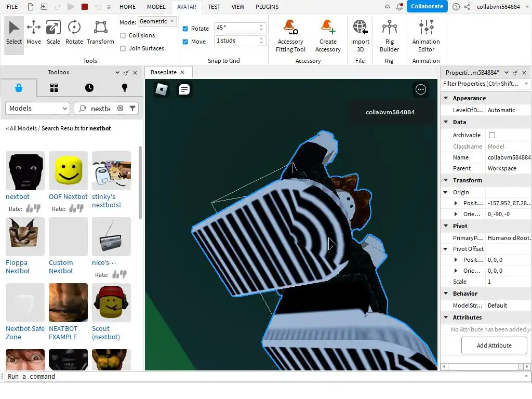This screenshot has width=532, height=399.
Task: Open the Creations lightbulb tab in Toolbox
Action: [125, 88]
